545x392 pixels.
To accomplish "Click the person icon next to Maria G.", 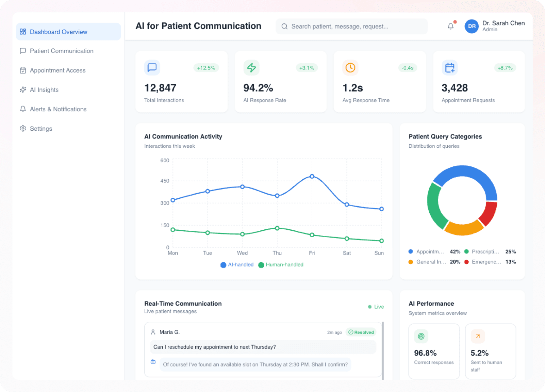I will coord(153,332).
